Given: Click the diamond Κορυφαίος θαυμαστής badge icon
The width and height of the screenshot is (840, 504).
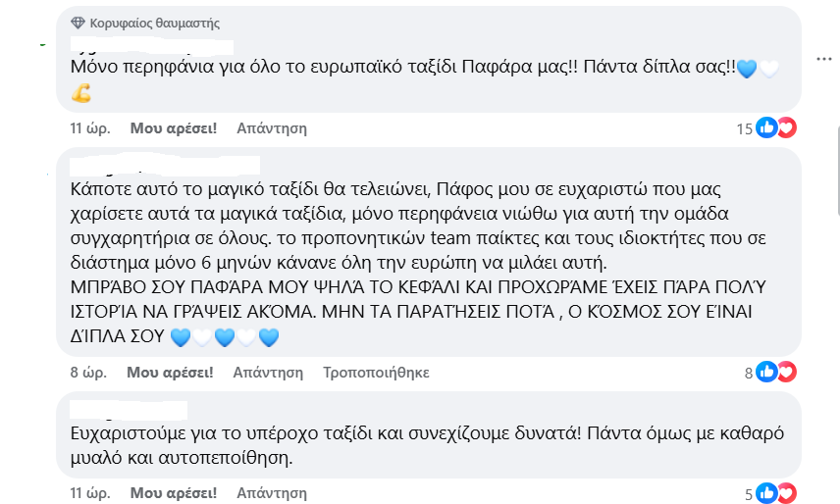Looking at the screenshot, I should click(x=78, y=23).
